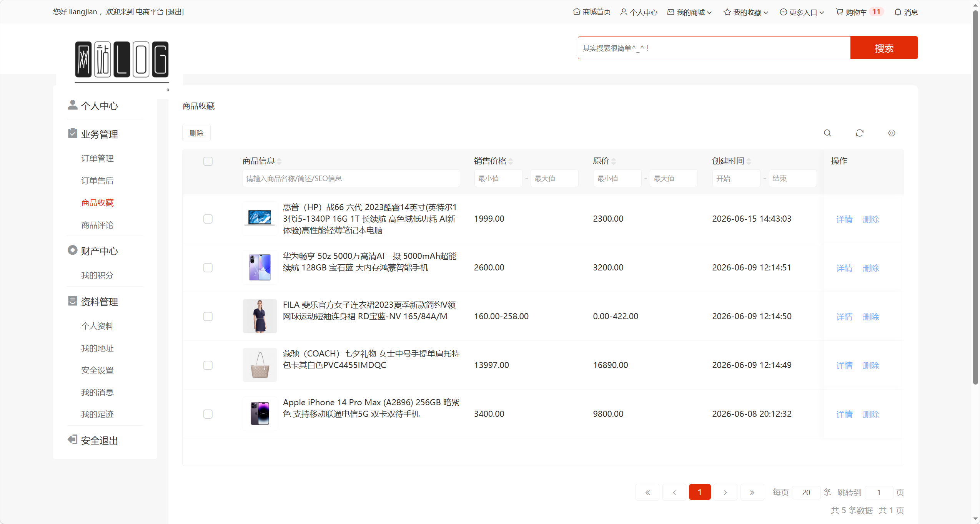Click the 我的商城 store icon
Screen dimensions: 980x524
[x=671, y=12]
